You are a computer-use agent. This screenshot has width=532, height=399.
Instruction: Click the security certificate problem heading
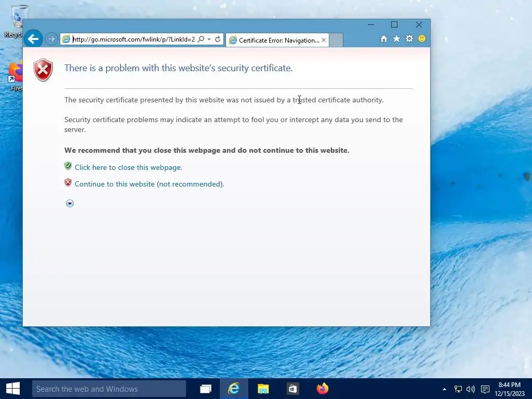coord(179,68)
